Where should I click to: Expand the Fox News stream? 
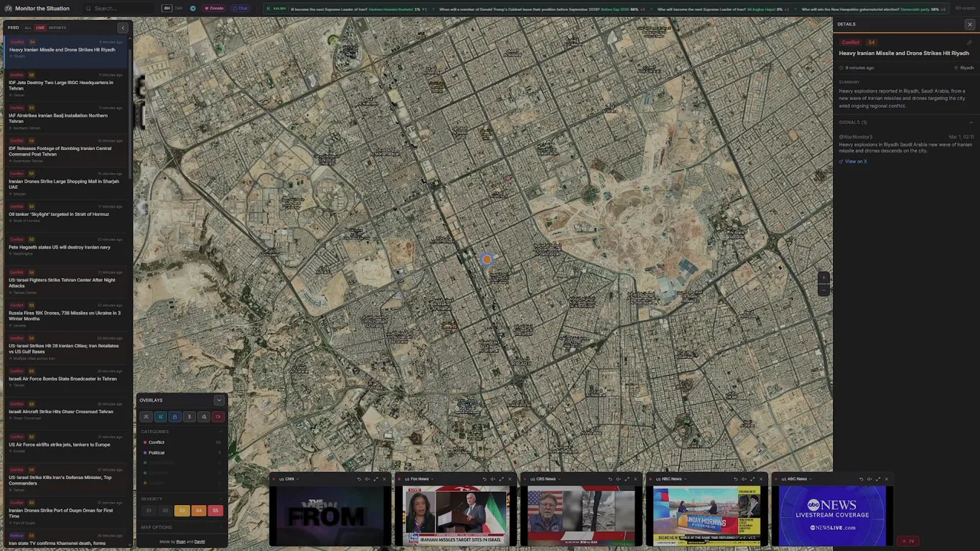click(x=501, y=479)
